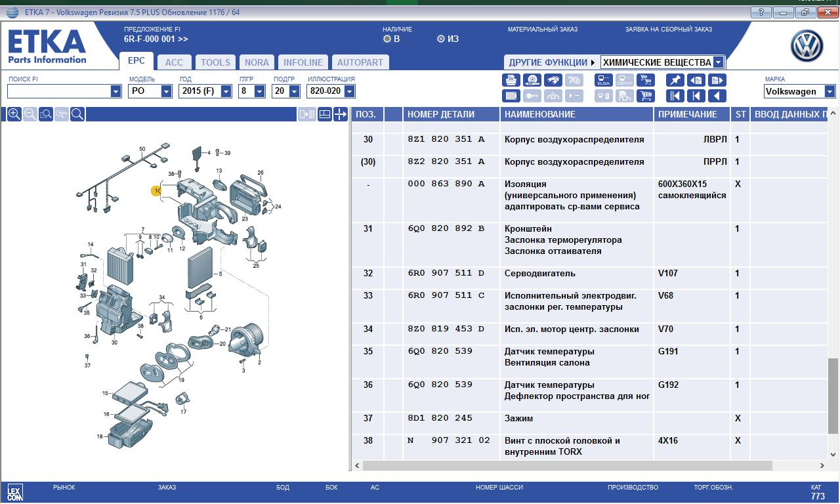Image resolution: width=840 pixels, height=504 pixels.
Task: Jump to first entry double-bar arrow
Action: coord(675,96)
